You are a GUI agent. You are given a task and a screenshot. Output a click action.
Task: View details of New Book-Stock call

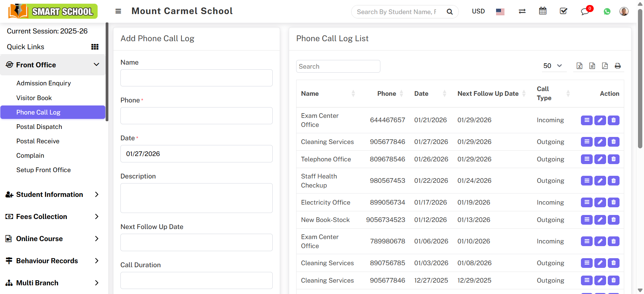tap(586, 220)
